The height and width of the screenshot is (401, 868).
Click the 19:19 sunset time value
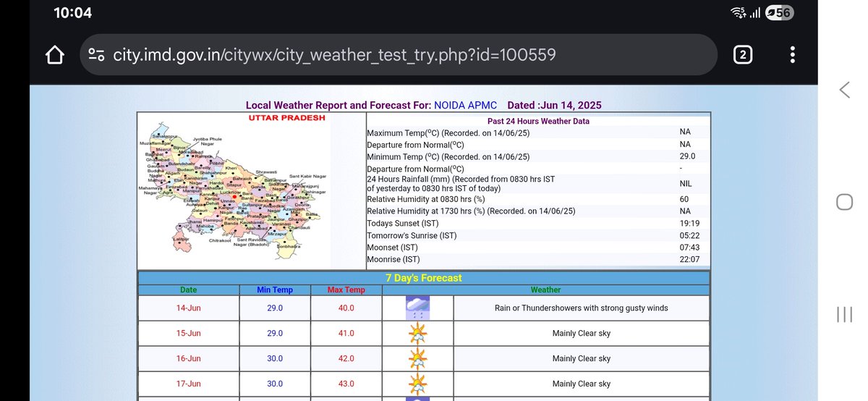pyautogui.click(x=689, y=224)
